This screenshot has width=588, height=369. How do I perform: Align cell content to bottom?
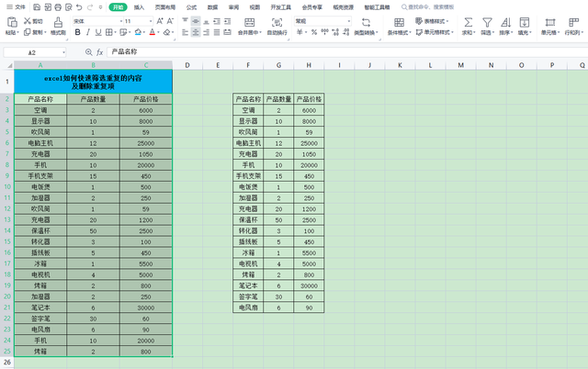click(206, 21)
